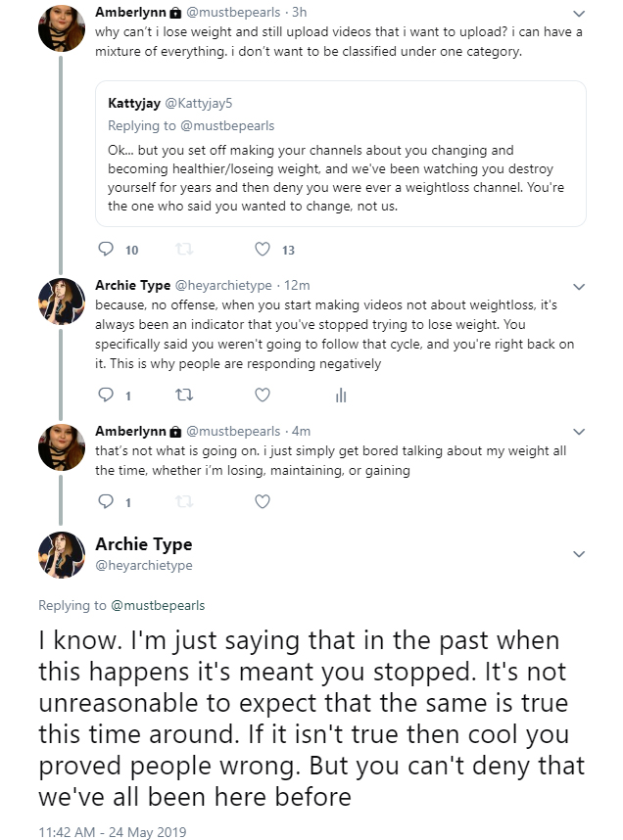
Task: Open @mustbepearls in main tweet's Replying to
Action: click(158, 605)
